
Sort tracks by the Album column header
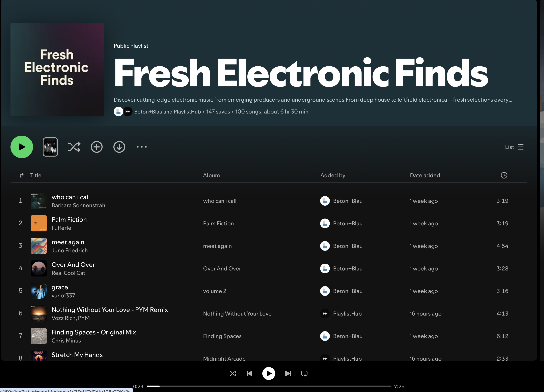coord(211,175)
